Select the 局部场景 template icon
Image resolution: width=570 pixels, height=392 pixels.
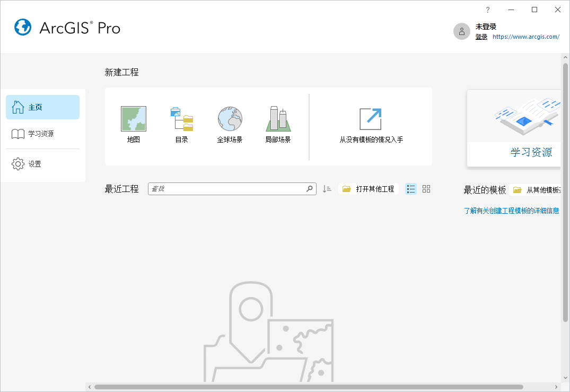point(278,118)
